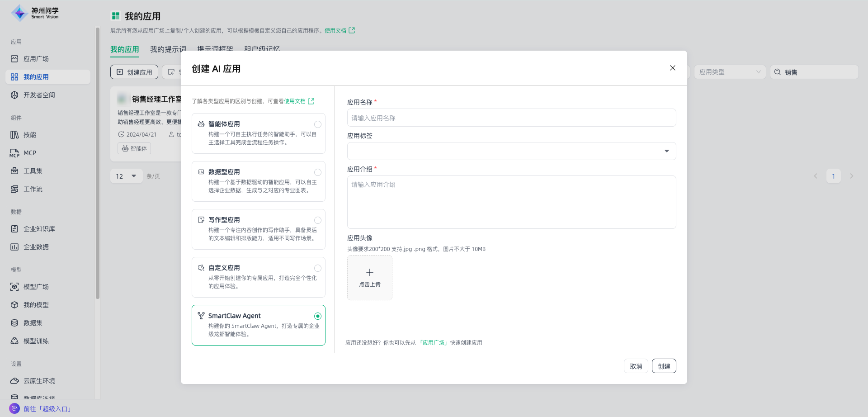This screenshot has height=417, width=868.
Task: Select the 数据型应用 radio option
Action: pyautogui.click(x=318, y=172)
